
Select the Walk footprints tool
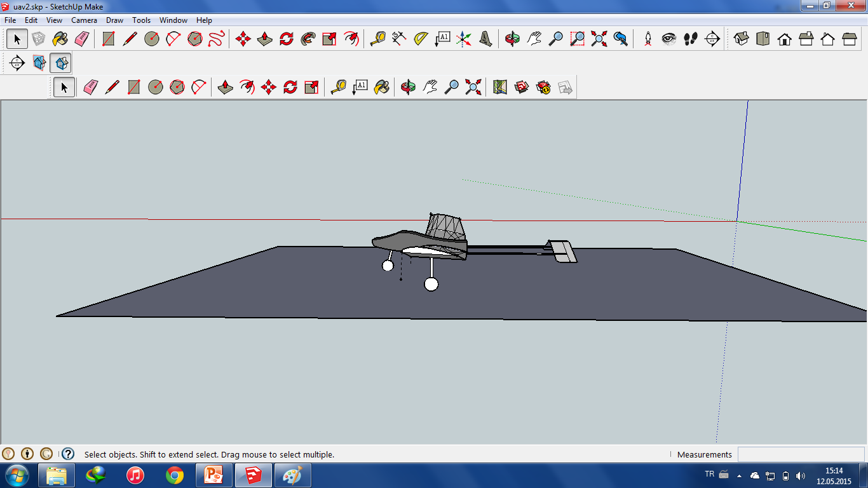691,39
